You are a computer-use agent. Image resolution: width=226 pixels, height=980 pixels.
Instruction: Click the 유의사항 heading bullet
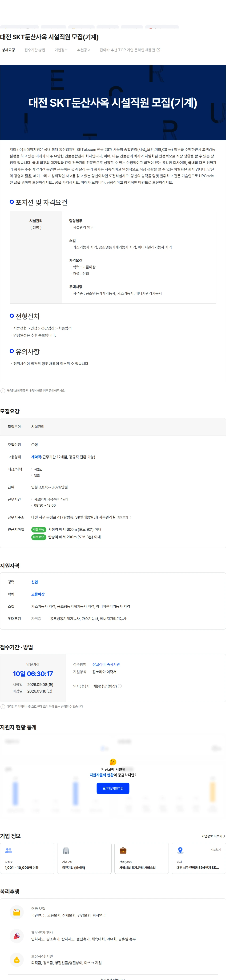(12, 351)
